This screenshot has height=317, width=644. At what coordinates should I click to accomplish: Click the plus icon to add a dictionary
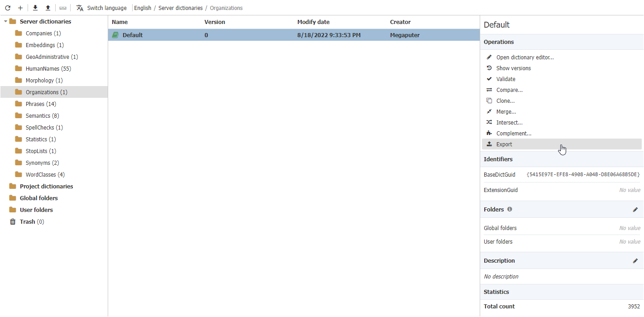coord(20,8)
